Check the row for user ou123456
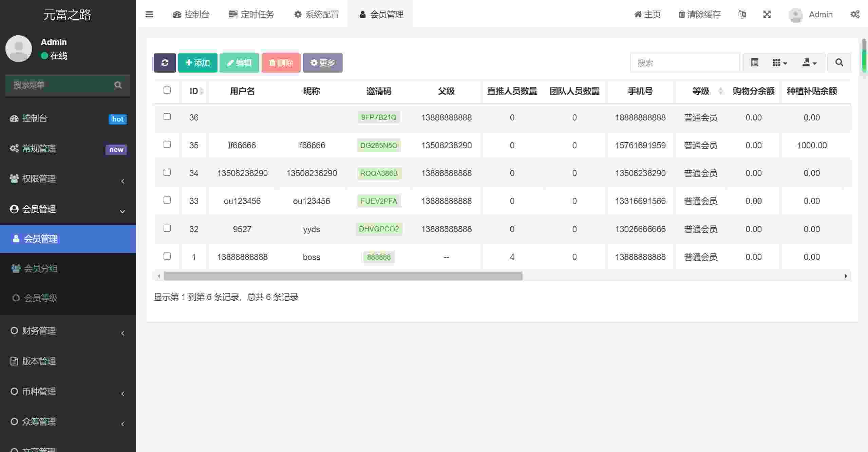This screenshot has height=452, width=868. [x=167, y=200]
